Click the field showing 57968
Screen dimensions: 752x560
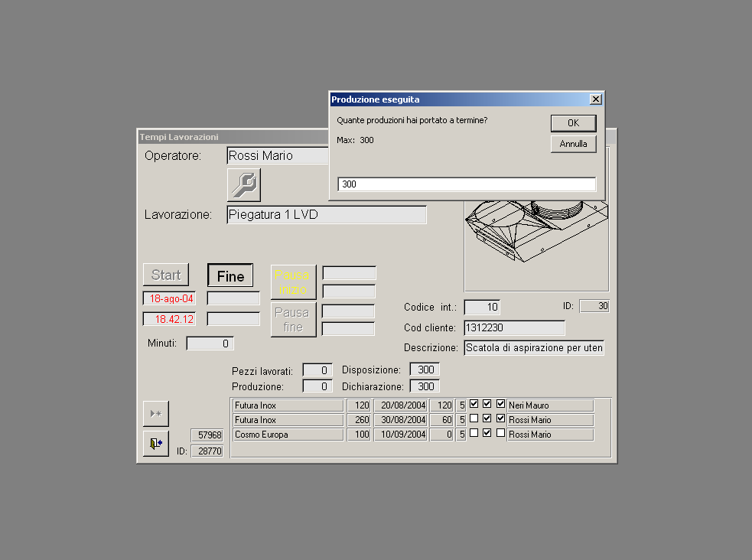pyautogui.click(x=207, y=435)
